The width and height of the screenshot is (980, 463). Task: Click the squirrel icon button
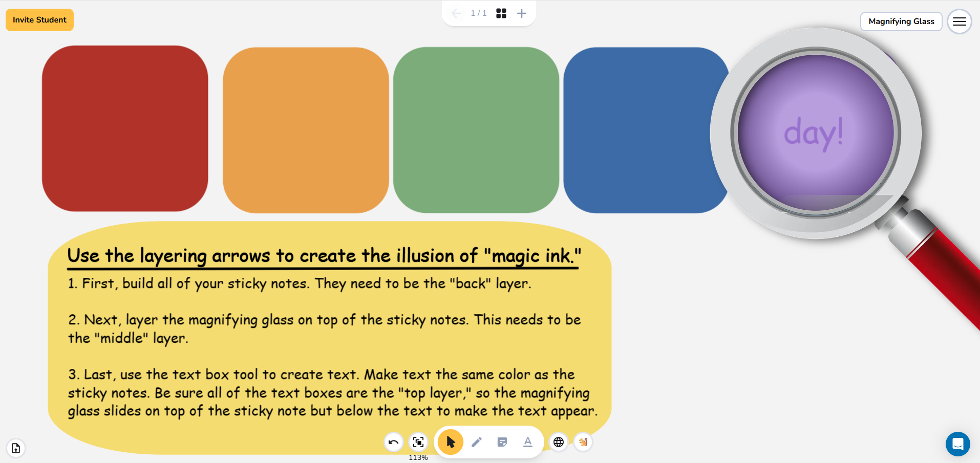coord(583,442)
